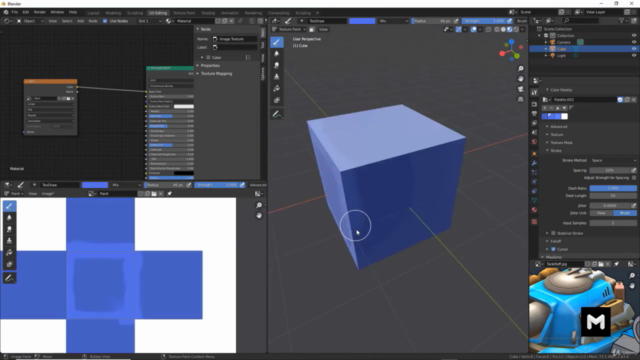The width and height of the screenshot is (640, 360).
Task: Toggle the Jitter Unit View option
Action: (x=601, y=213)
